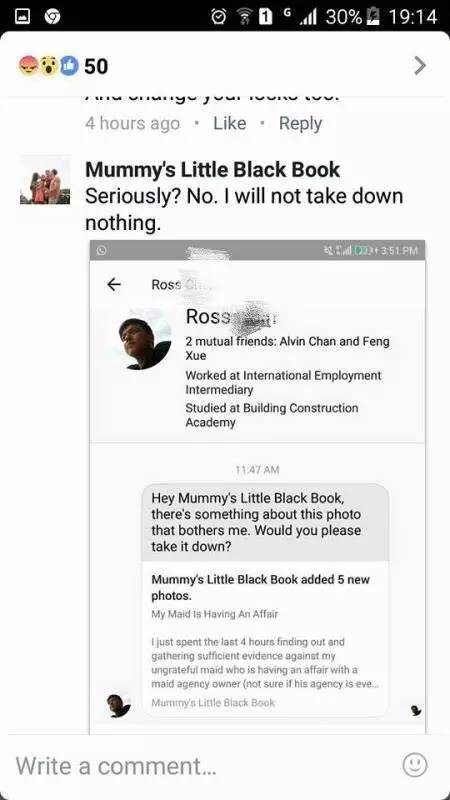The width and height of the screenshot is (450, 800).
Task: Like the comment posted 4 hours ago
Action: pos(230,123)
